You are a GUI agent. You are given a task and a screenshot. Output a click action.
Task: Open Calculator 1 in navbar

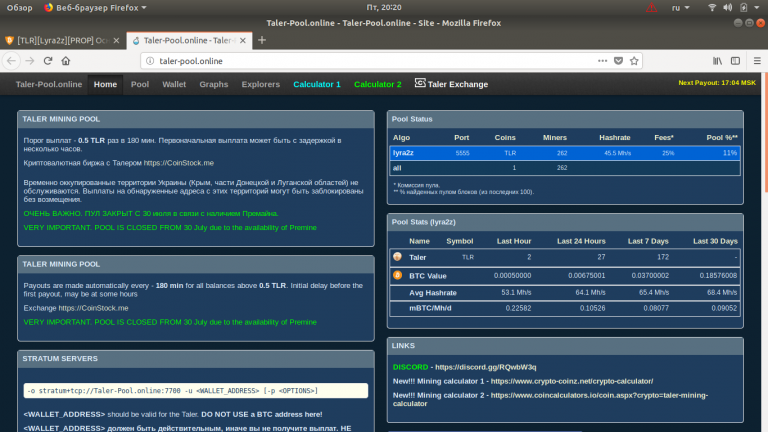[x=317, y=84]
